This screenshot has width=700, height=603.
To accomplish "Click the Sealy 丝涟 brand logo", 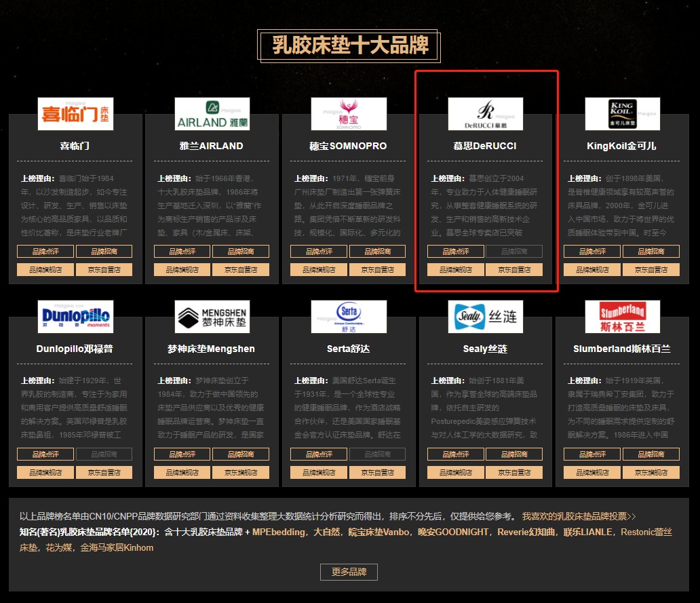I will (486, 316).
